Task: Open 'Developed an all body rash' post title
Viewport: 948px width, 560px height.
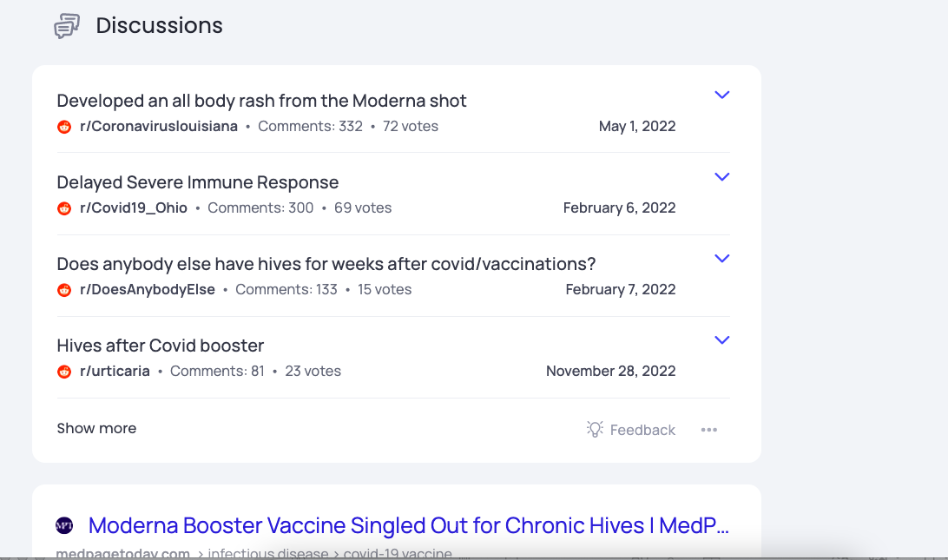Action: click(261, 101)
